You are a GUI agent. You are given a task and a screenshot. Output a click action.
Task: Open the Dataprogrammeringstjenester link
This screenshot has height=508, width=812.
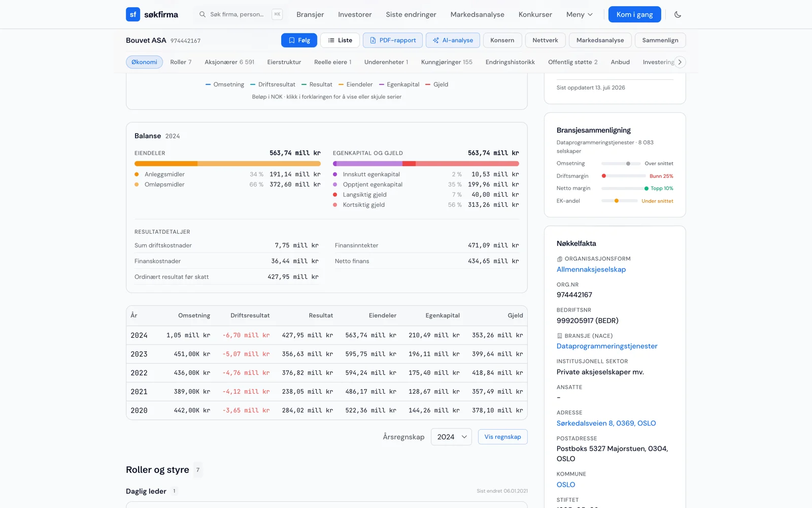(x=607, y=346)
